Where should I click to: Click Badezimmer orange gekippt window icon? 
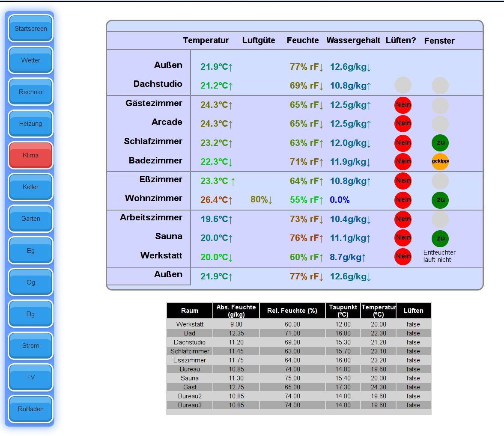point(440,161)
